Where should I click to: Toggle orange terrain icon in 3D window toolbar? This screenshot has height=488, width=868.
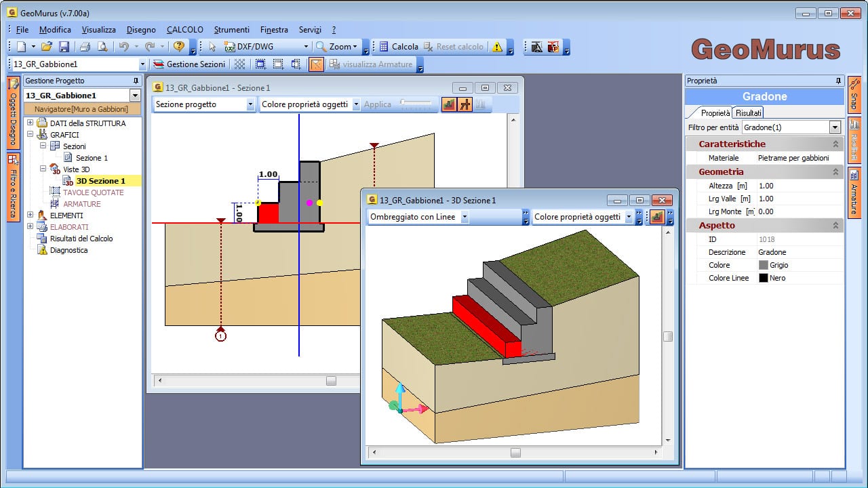click(x=656, y=217)
